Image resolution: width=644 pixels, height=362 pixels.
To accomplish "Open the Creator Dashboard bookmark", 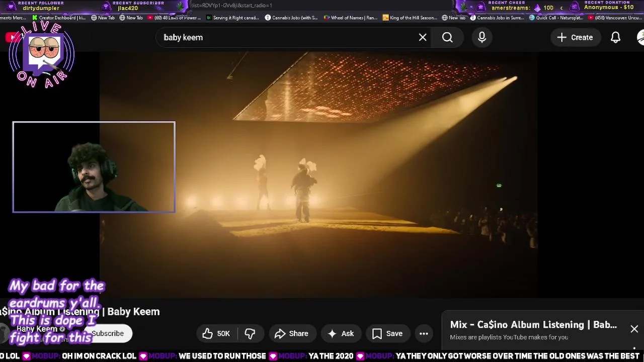I will coord(59,18).
